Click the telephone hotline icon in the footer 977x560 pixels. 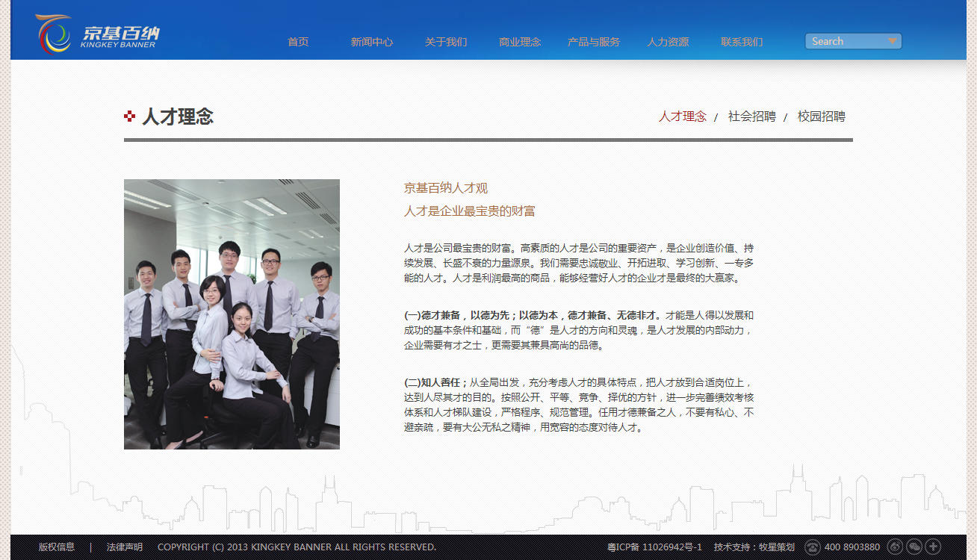pos(813,547)
